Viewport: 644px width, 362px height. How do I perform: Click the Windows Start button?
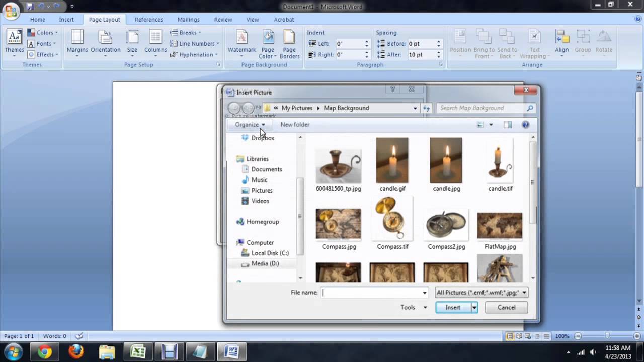click(14, 352)
